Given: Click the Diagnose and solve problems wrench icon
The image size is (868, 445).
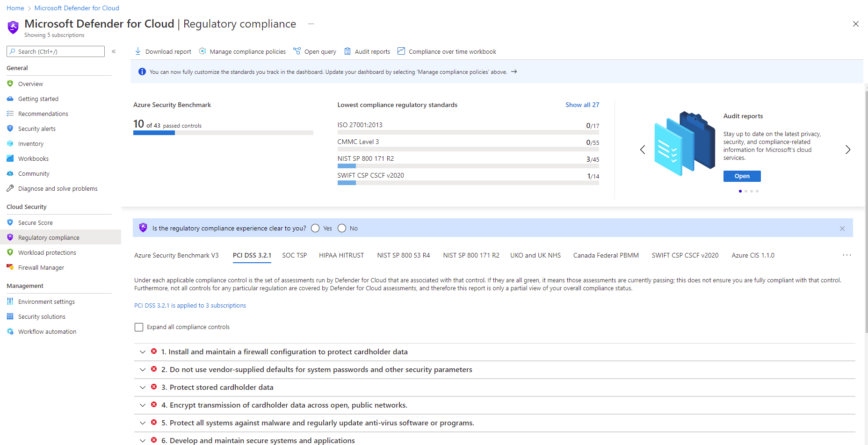Looking at the screenshot, I should 10,188.
